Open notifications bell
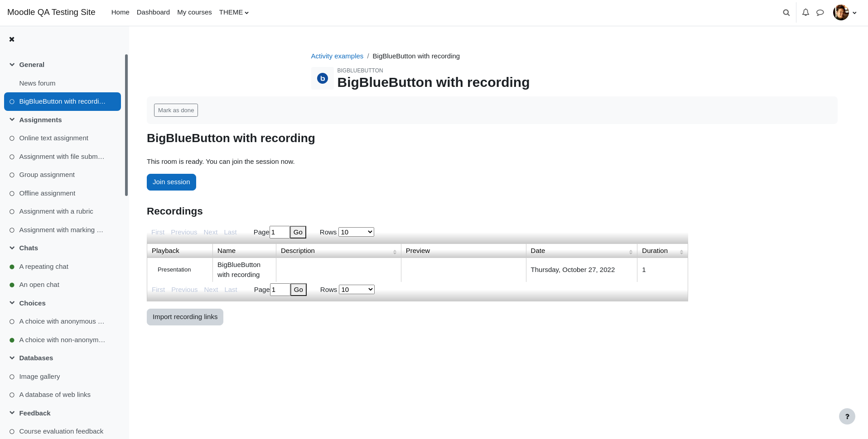Viewport: 868px width, 439px height. [805, 13]
